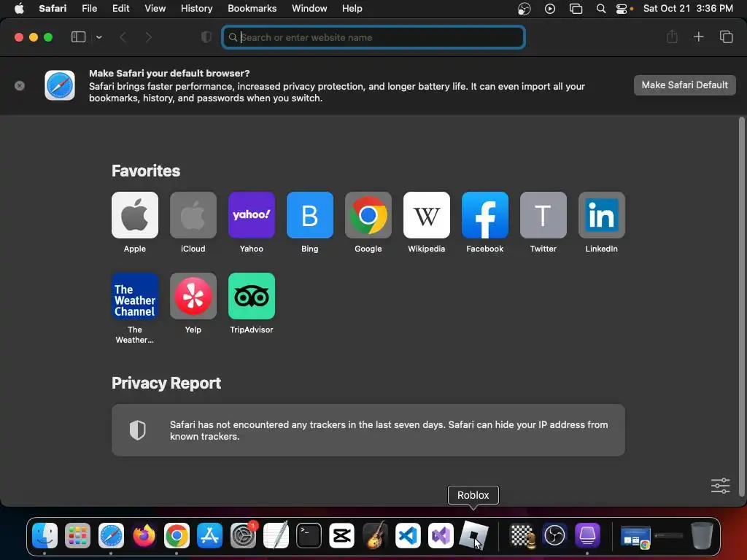
Task: Open the privacy report shield in toolbar
Action: (206, 37)
